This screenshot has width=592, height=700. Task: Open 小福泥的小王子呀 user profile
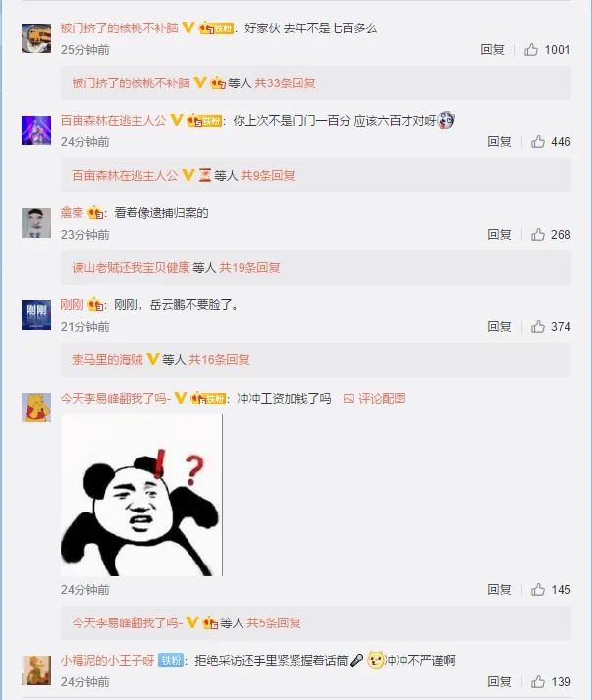(108, 661)
